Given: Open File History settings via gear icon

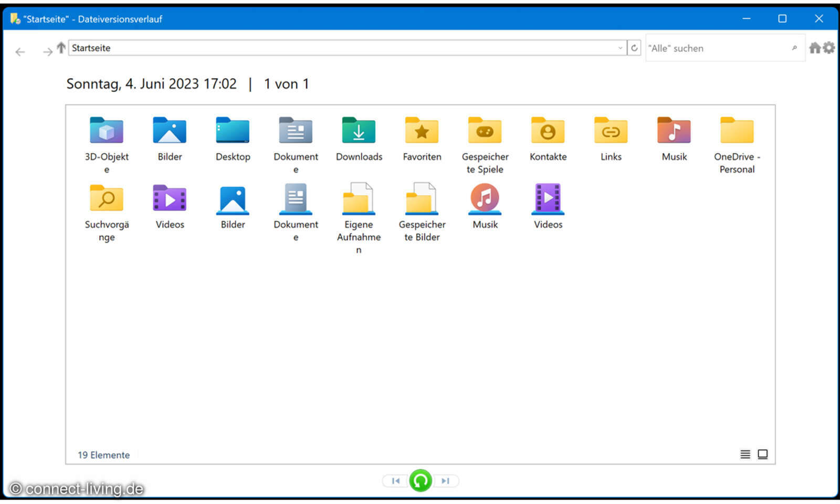Looking at the screenshot, I should tap(829, 48).
